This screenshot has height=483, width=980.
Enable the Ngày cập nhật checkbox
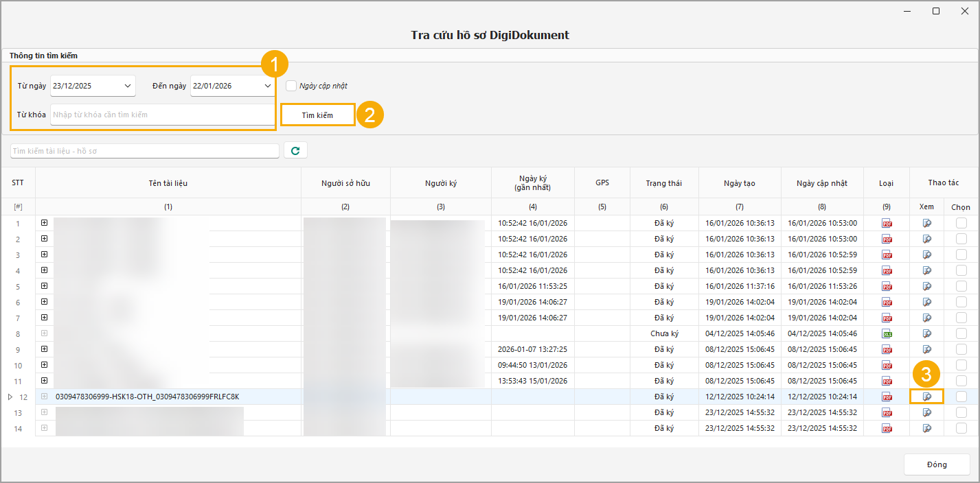point(291,86)
